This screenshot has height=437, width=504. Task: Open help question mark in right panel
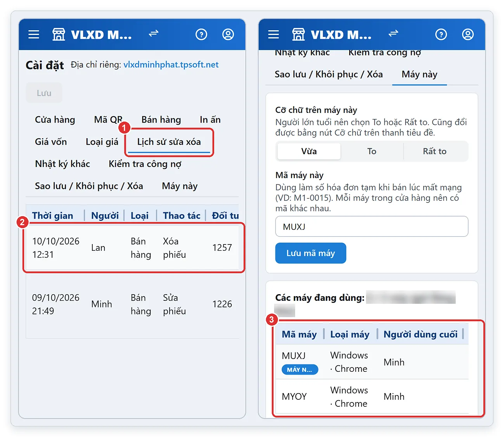pos(441,35)
